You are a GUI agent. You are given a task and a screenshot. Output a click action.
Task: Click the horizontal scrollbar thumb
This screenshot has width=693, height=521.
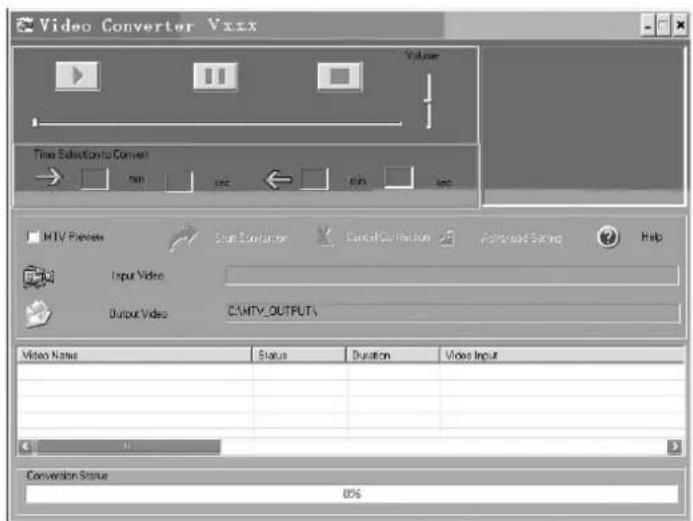pyautogui.click(x=127, y=446)
